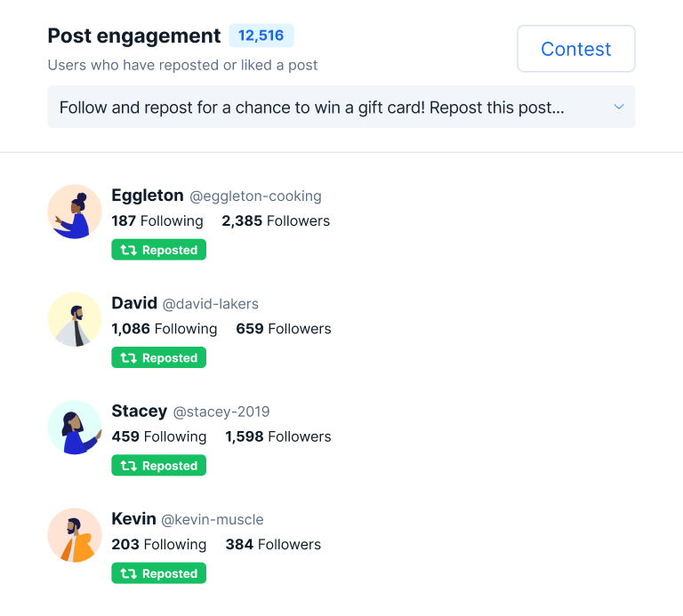
Task: Open Stacey's 1,598 Followers list
Action: [278, 436]
